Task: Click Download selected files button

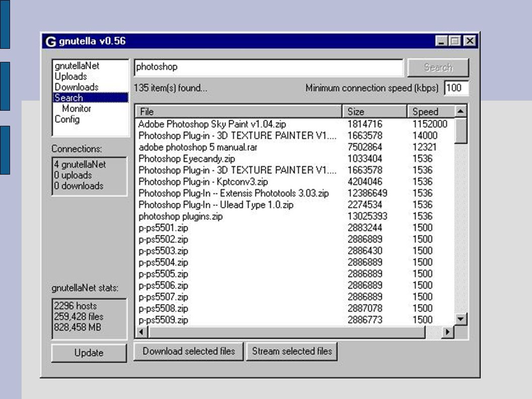Action: click(x=189, y=351)
